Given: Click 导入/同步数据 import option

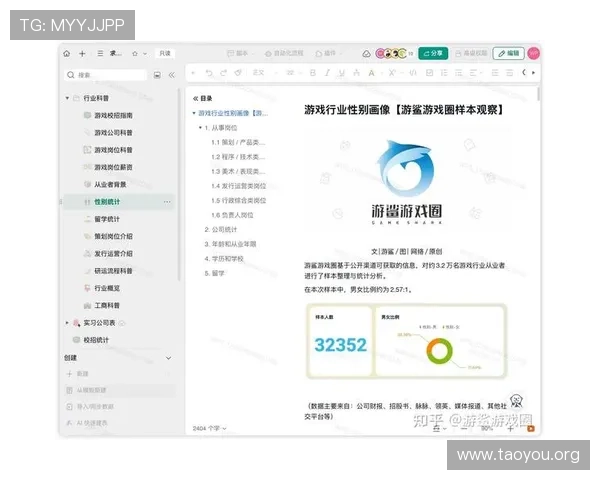Looking at the screenshot, I should pyautogui.click(x=95, y=407).
